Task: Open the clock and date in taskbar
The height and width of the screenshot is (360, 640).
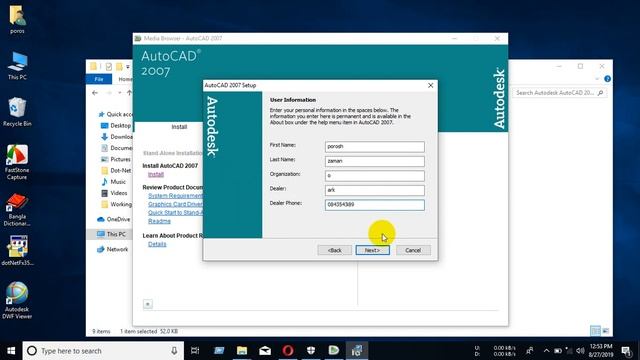Action: pos(601,351)
